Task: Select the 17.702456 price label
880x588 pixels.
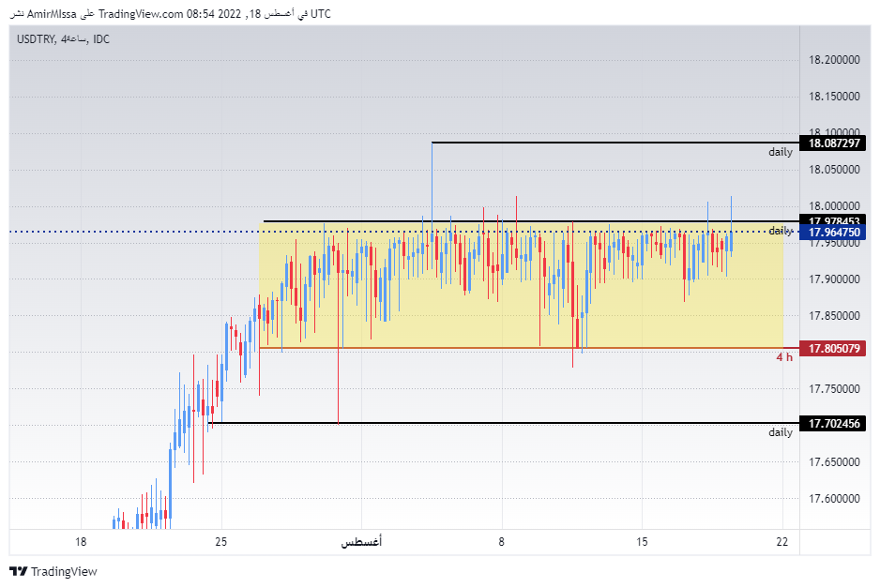Action: (833, 424)
